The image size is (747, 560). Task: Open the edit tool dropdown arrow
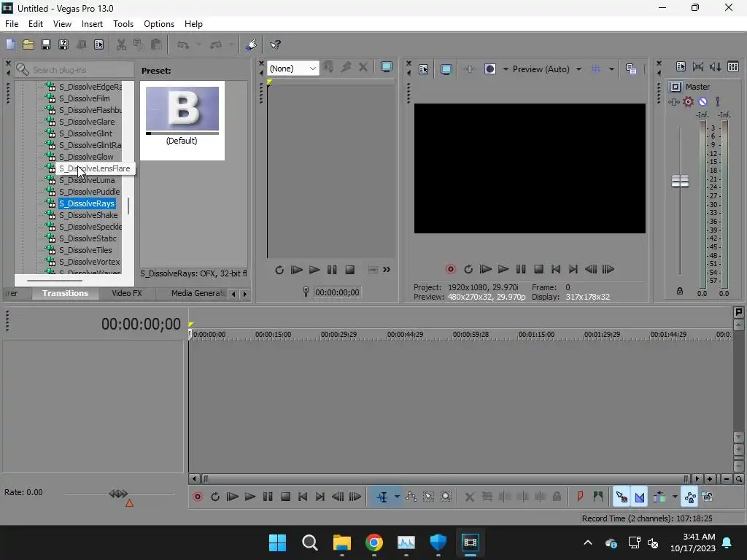pos(396,497)
